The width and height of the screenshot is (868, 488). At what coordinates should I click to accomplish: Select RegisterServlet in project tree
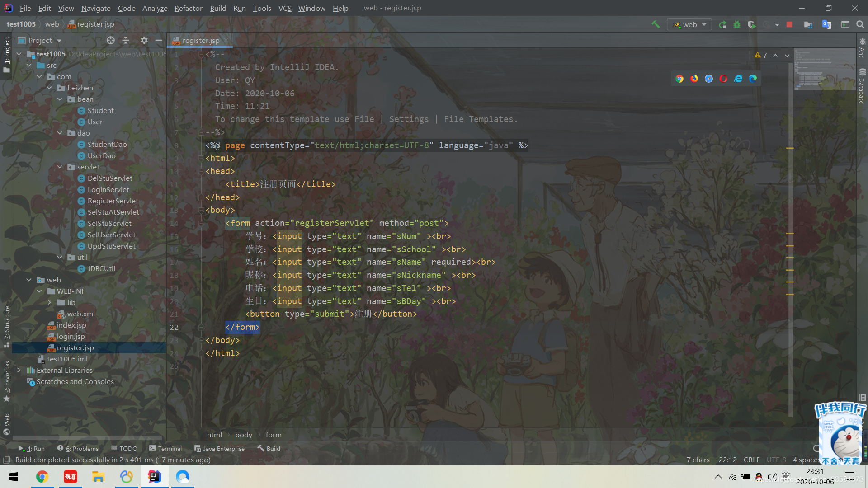coord(113,201)
